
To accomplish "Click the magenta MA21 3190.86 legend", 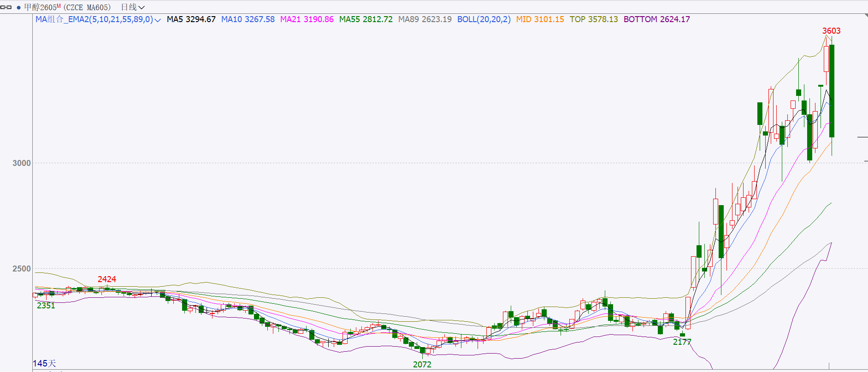I will [x=307, y=19].
